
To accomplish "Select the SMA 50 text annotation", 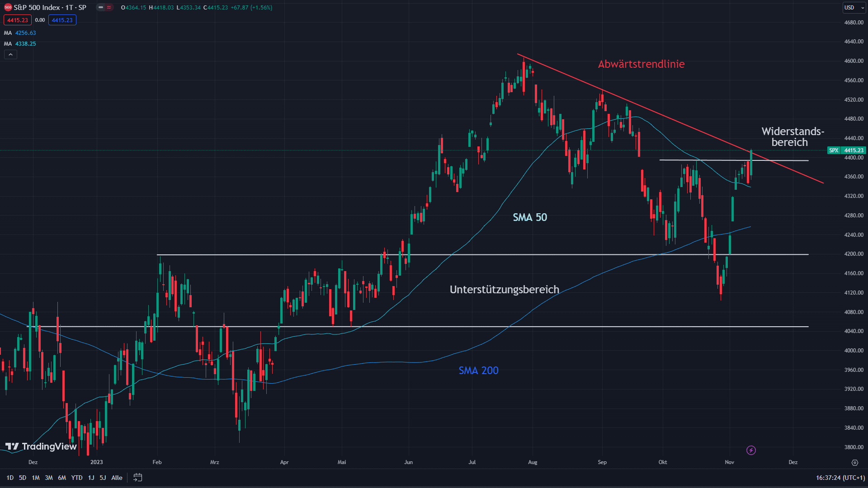I will coord(530,217).
